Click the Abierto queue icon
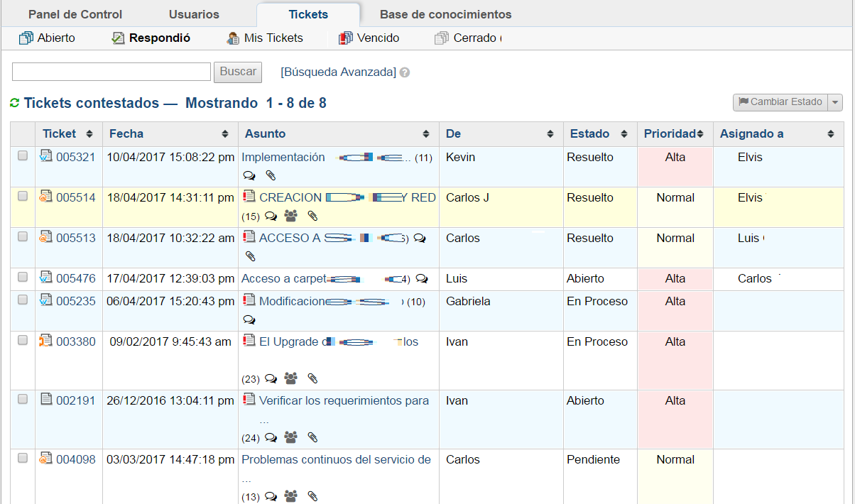The height and width of the screenshot is (504, 855). 26,38
